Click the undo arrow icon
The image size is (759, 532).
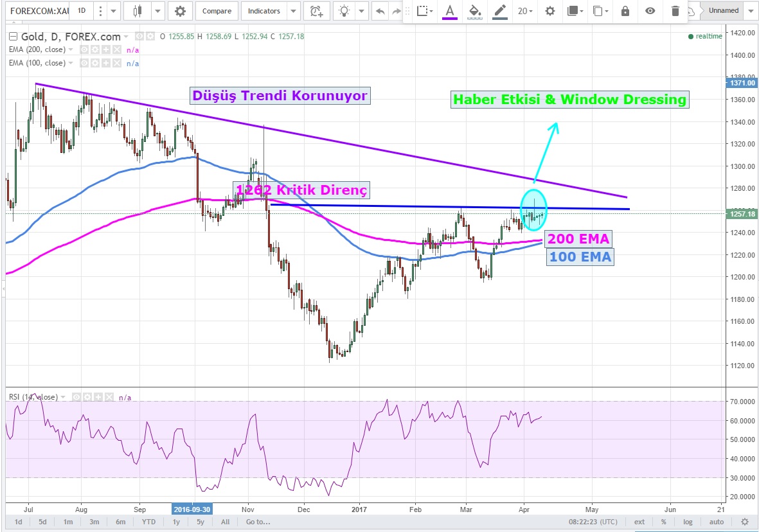tap(380, 11)
